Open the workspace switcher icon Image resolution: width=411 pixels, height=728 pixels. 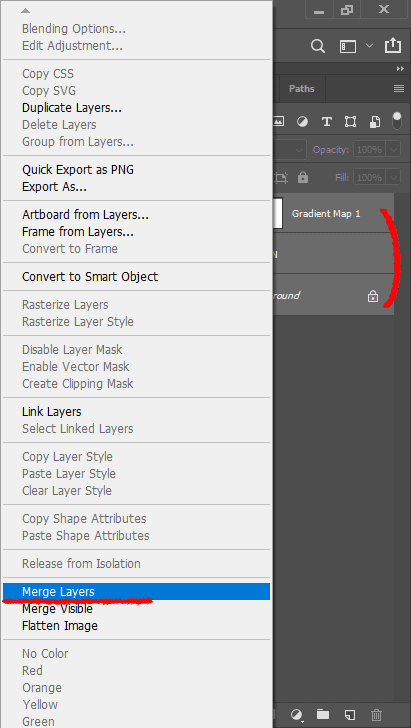[348, 46]
